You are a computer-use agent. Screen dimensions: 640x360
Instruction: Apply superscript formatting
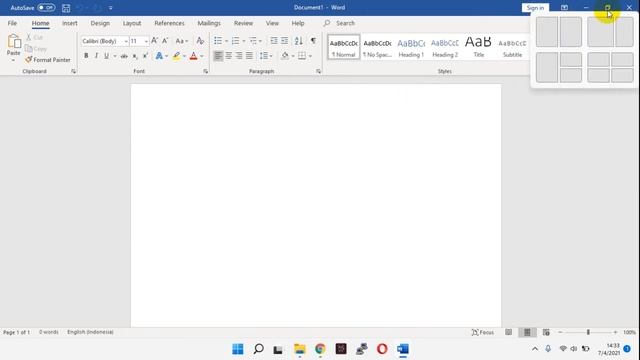pyautogui.click(x=145, y=56)
